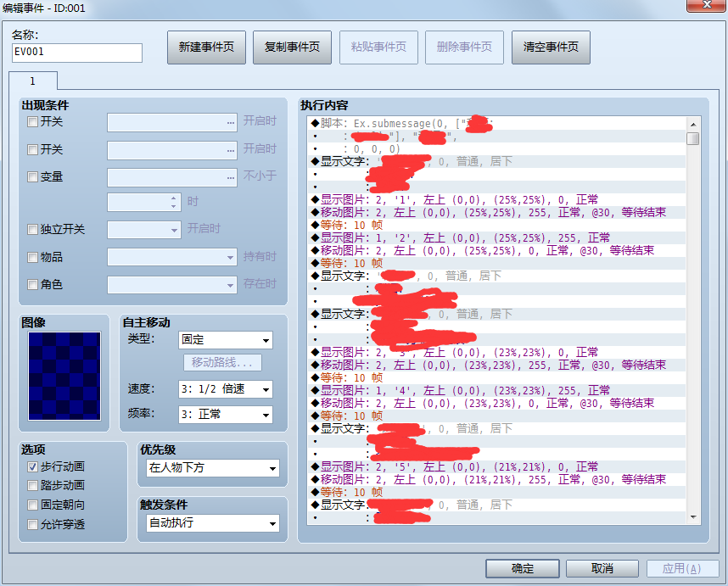Select 显示图片: 1, '4' command line

(x=496, y=391)
